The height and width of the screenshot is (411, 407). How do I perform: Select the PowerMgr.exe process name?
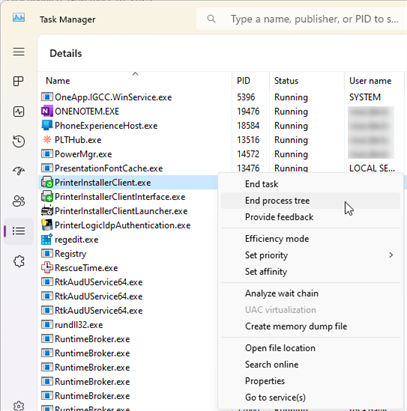click(83, 154)
